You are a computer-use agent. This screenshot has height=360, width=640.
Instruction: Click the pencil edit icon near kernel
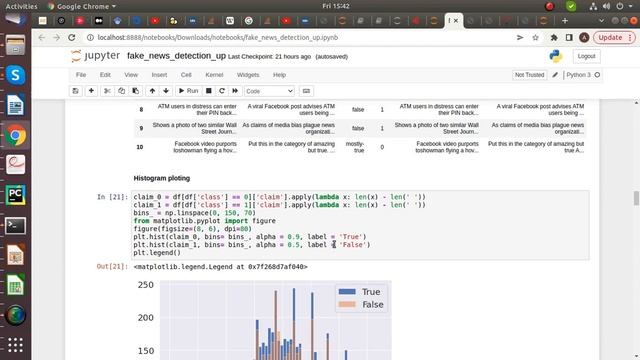[x=555, y=75]
